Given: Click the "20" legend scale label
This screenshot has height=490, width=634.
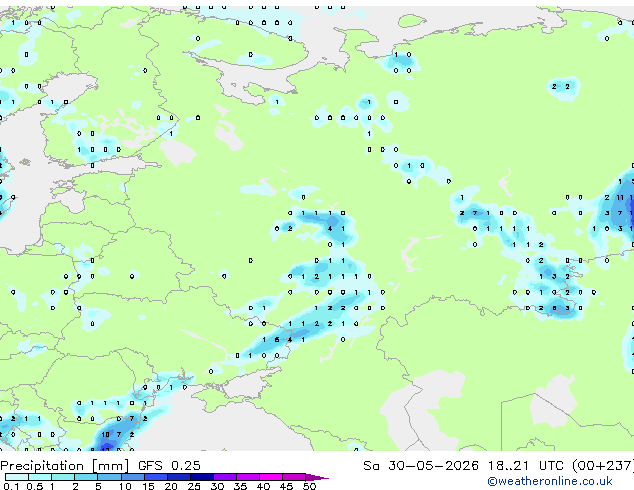Looking at the screenshot, I should pyautogui.click(x=171, y=486).
